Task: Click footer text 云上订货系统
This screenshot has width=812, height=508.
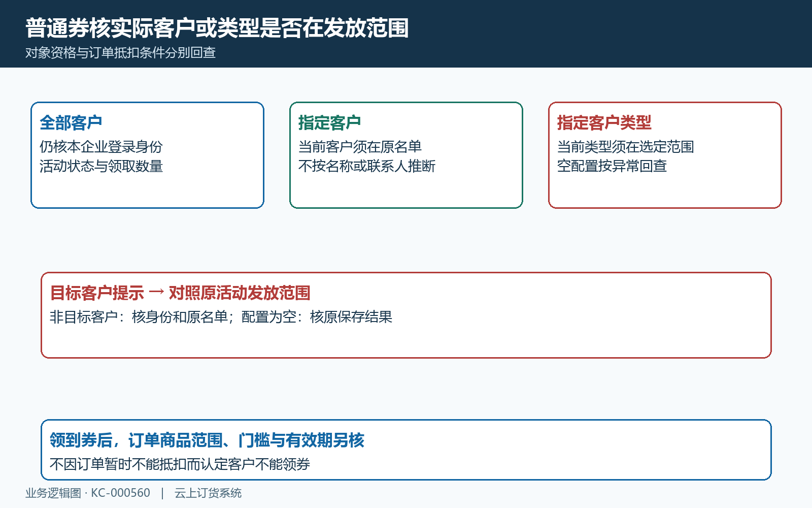Action: [x=208, y=493]
